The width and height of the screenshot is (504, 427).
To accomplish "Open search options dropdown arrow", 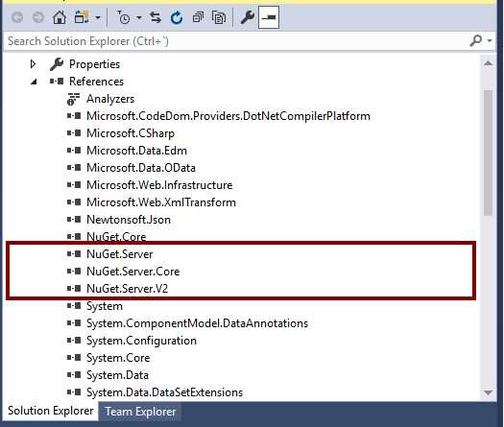I will pyautogui.click(x=490, y=41).
